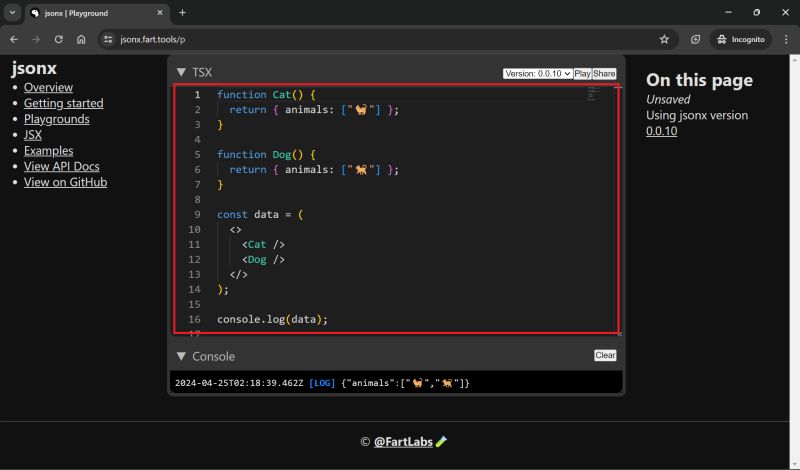The image size is (800, 470).
Task: Visit the @FartLabs footer link
Action: click(403, 441)
